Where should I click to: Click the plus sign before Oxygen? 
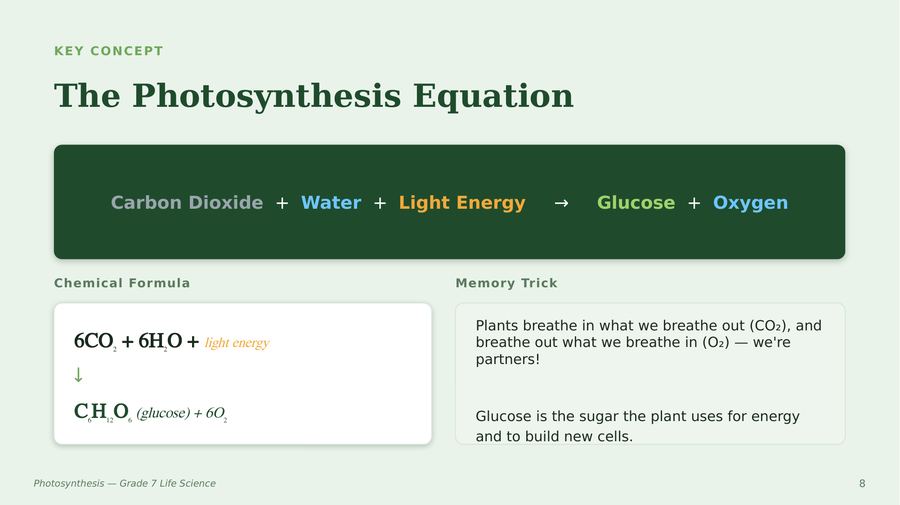pos(694,203)
